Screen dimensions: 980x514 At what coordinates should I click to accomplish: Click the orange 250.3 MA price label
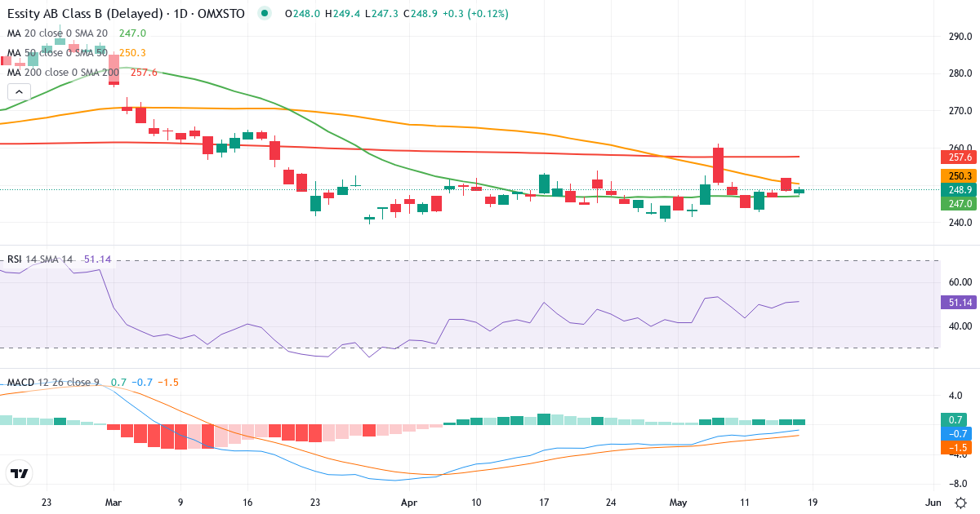[959, 175]
